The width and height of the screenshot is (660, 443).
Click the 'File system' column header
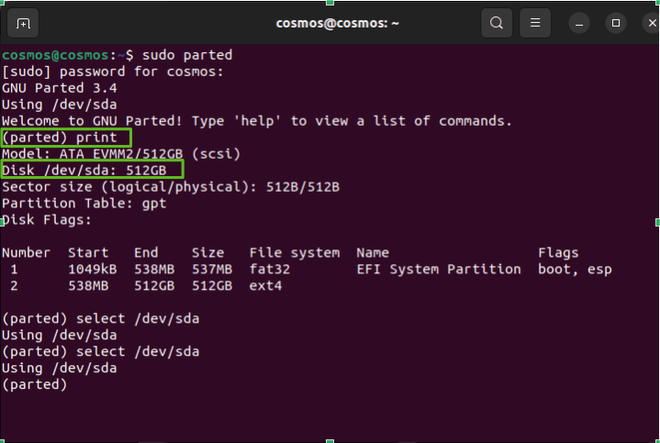click(x=295, y=253)
